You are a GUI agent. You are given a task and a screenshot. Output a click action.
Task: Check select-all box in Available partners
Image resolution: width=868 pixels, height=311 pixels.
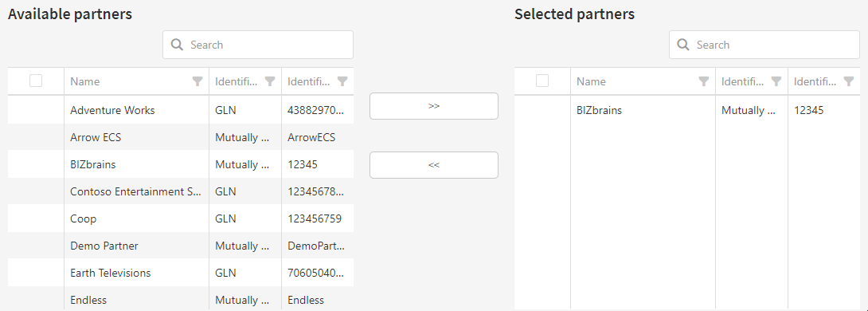pos(36,81)
